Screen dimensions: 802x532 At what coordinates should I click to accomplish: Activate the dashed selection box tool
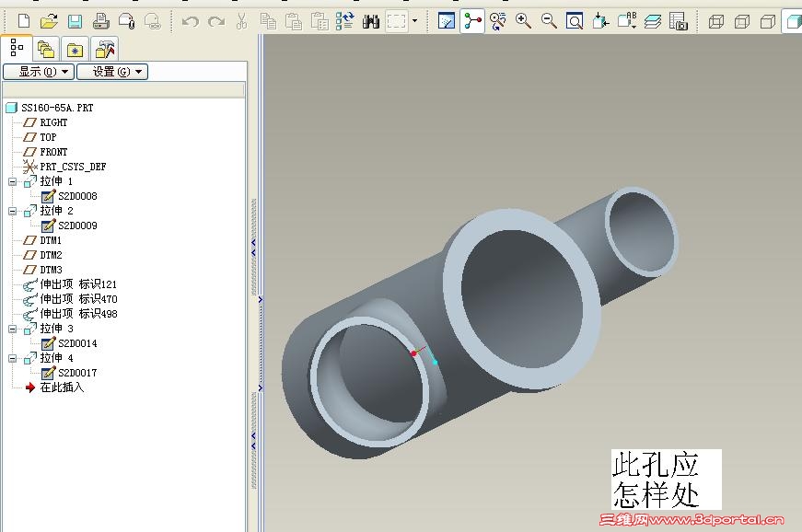pyautogui.click(x=397, y=21)
